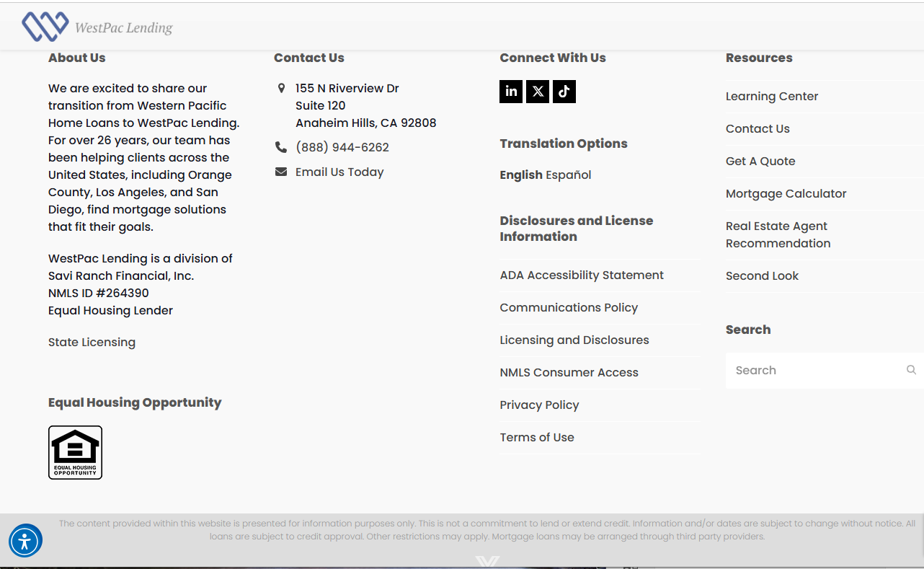Click the Resources heading
This screenshot has width=924, height=569.
coord(759,58)
